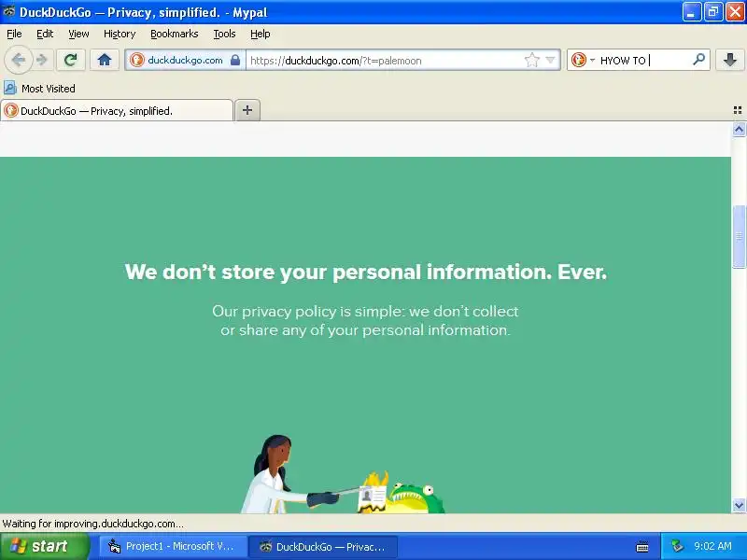Image resolution: width=747 pixels, height=560 pixels.
Task: Click the URL address field
Action: (x=384, y=61)
